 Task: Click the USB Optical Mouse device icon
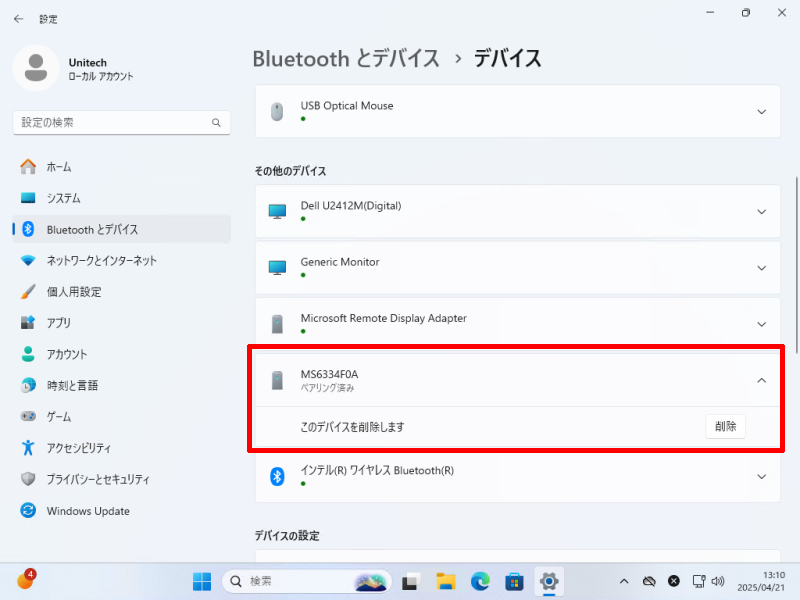coord(277,111)
